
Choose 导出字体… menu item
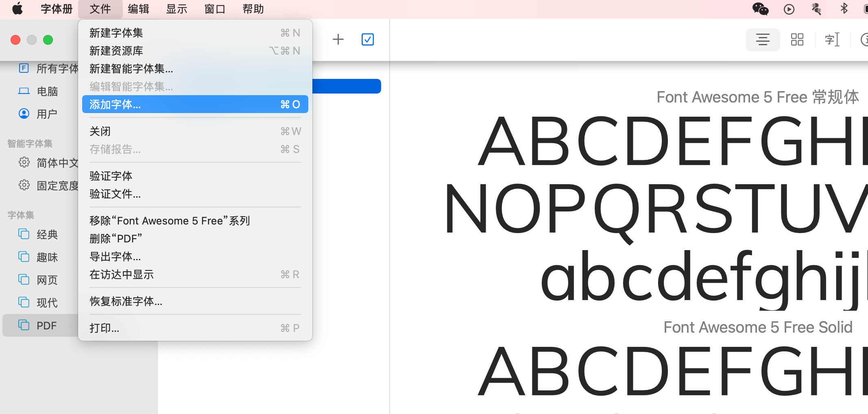tap(195, 256)
